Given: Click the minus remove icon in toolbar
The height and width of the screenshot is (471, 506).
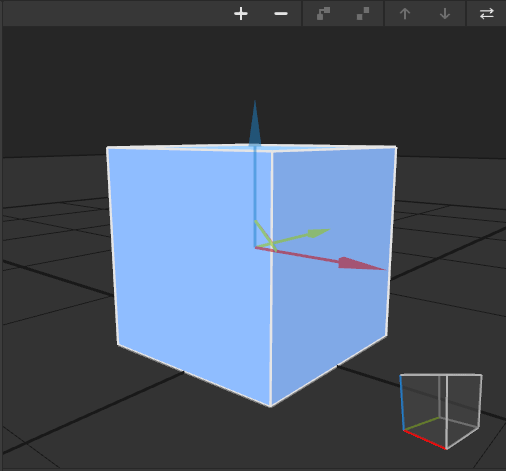Looking at the screenshot, I should tap(281, 14).
